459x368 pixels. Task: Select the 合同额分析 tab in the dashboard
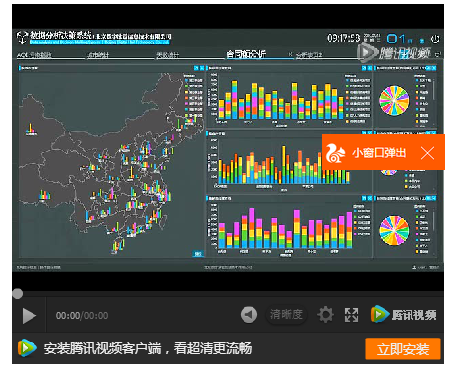246,54
